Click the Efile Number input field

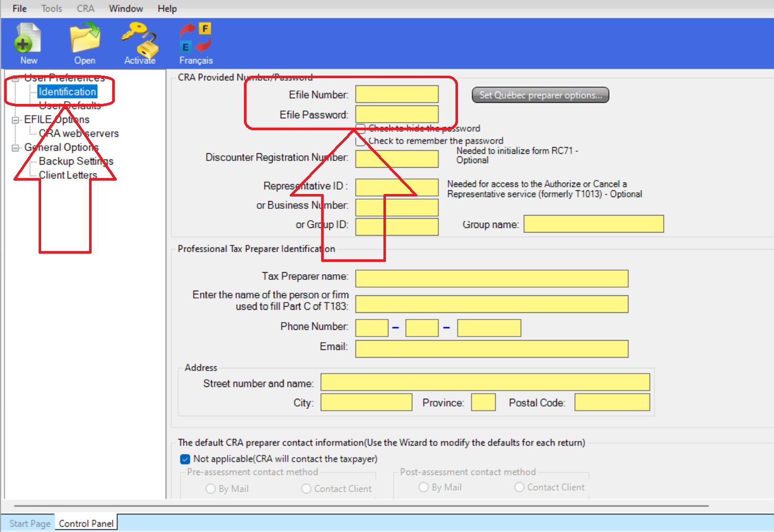397,94
